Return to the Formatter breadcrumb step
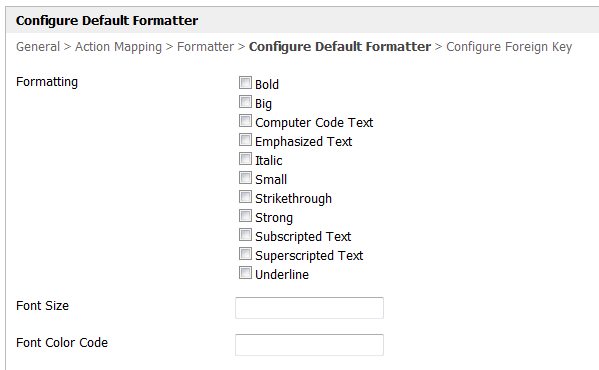This screenshot has width=599, height=370. (205, 47)
